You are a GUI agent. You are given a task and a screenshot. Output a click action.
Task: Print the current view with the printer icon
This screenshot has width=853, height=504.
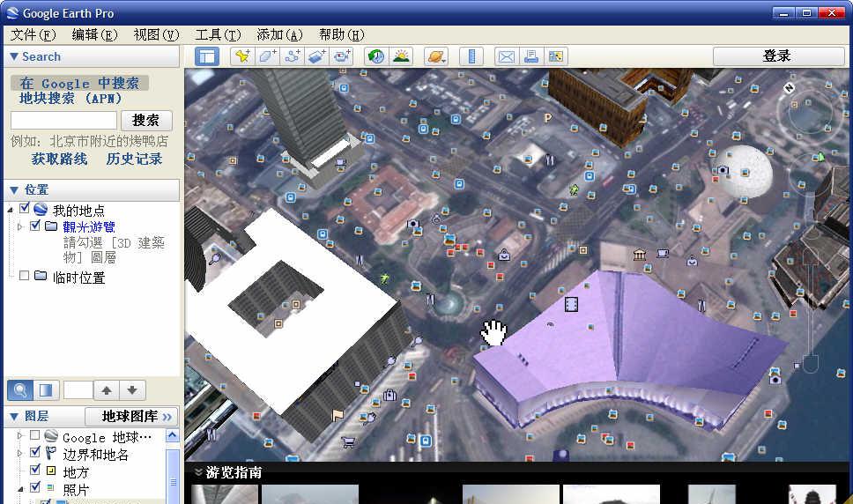tap(531, 56)
